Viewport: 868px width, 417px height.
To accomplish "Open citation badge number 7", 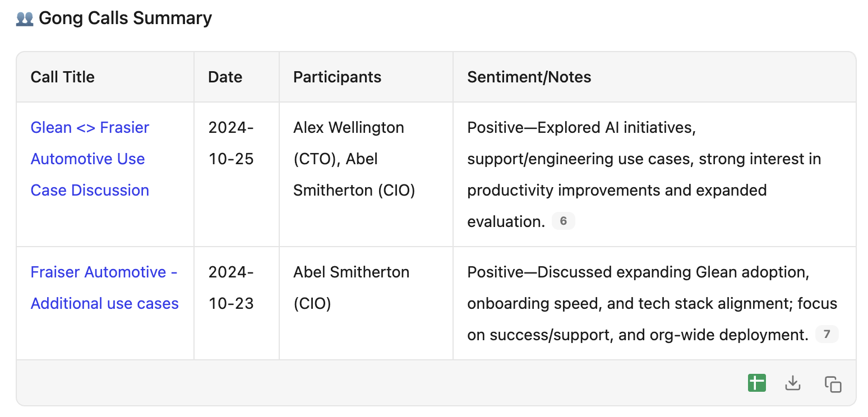I will pos(827,335).
